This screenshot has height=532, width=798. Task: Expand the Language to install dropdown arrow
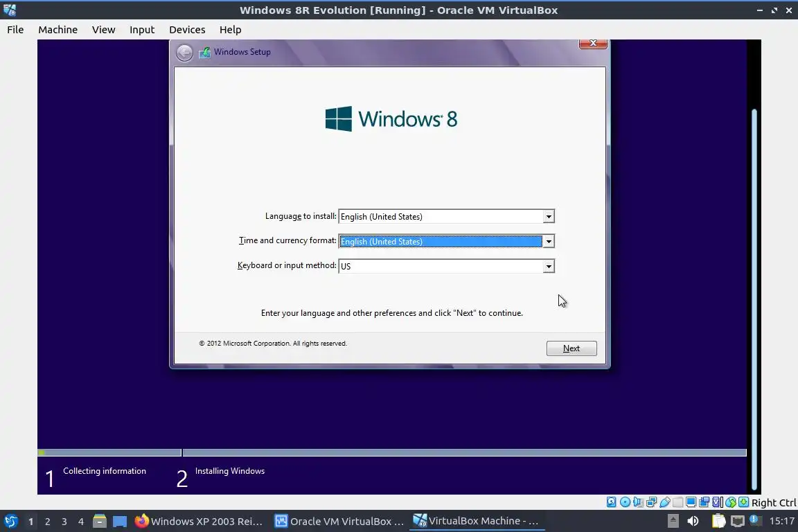coord(549,217)
